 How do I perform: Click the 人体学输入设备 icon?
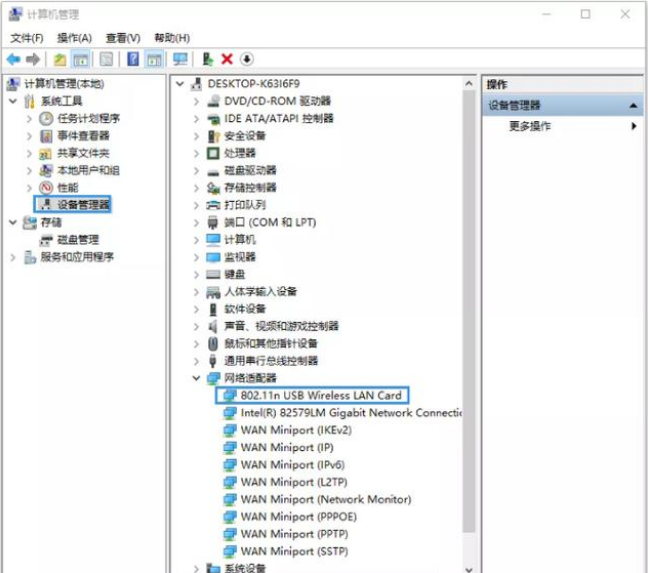pyautogui.click(x=213, y=292)
